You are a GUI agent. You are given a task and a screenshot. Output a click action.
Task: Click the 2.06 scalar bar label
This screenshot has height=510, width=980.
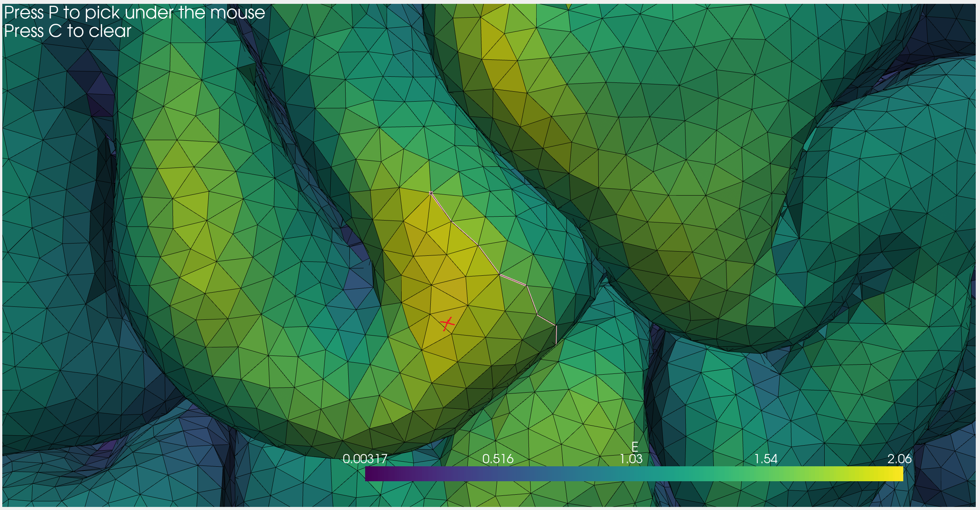pos(899,459)
